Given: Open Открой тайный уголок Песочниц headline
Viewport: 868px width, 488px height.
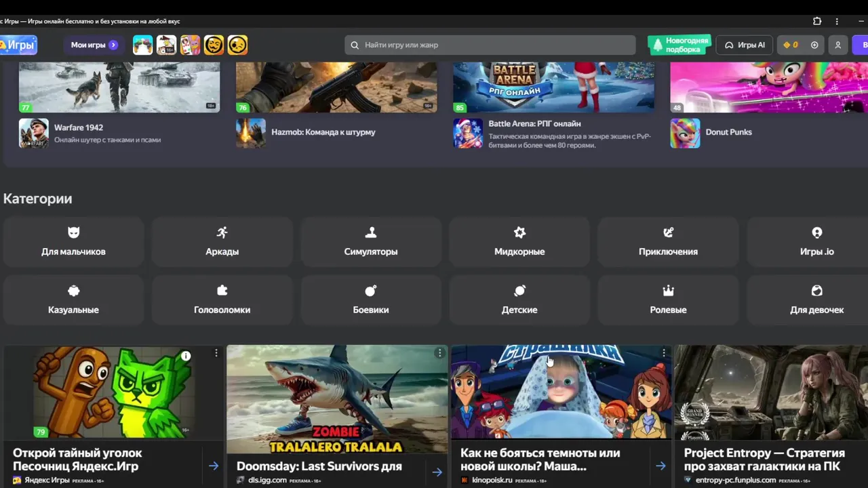Looking at the screenshot, I should point(77,460).
